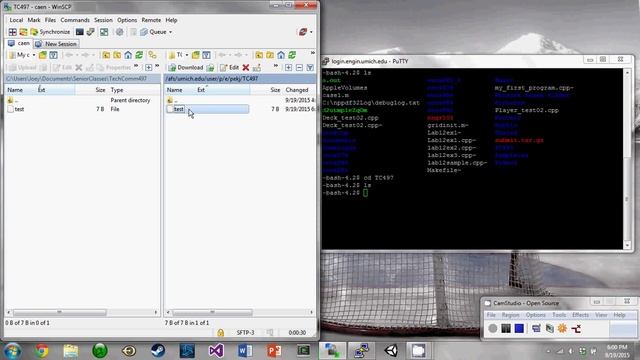The height and width of the screenshot is (360, 640).
Task: Open CamStudio Region menu
Action: coord(510,315)
